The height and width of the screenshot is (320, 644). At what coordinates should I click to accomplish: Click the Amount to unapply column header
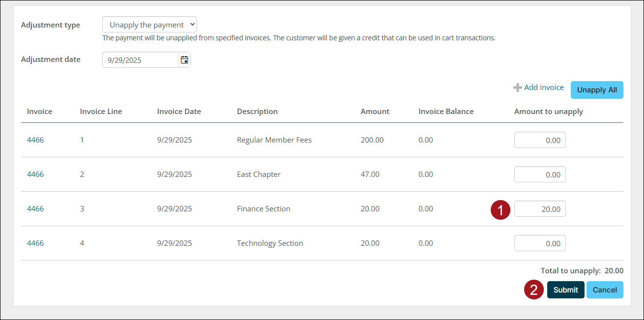point(548,112)
